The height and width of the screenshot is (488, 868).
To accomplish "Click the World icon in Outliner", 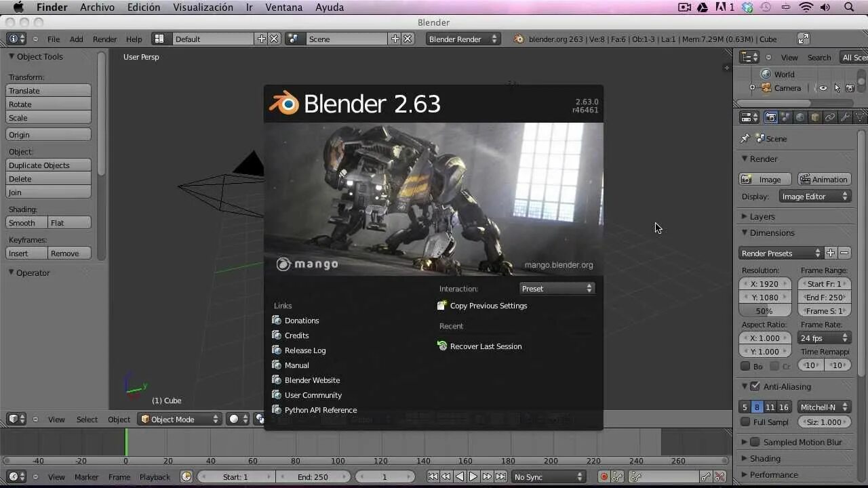I will [766, 75].
